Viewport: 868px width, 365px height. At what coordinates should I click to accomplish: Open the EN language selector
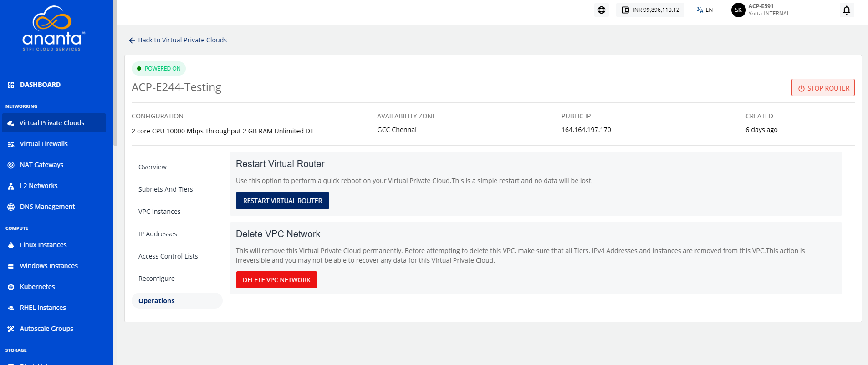[705, 10]
